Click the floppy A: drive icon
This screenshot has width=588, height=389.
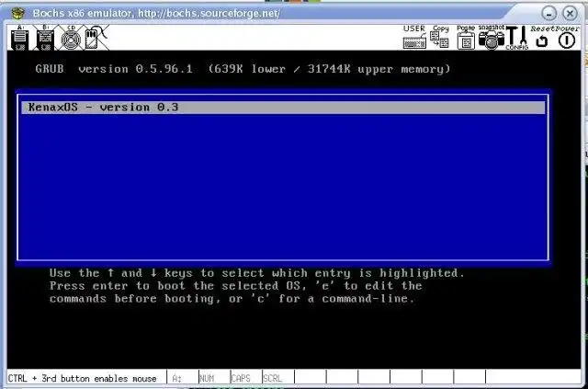pos(20,38)
